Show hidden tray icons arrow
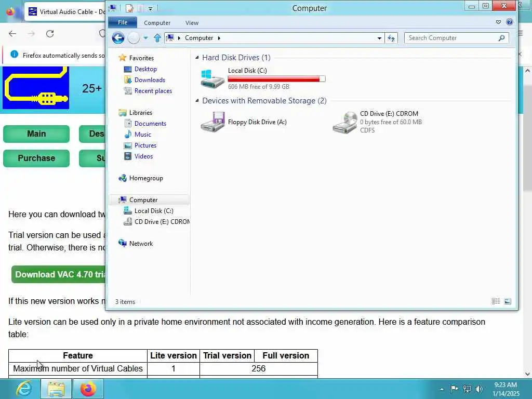 tap(442, 389)
